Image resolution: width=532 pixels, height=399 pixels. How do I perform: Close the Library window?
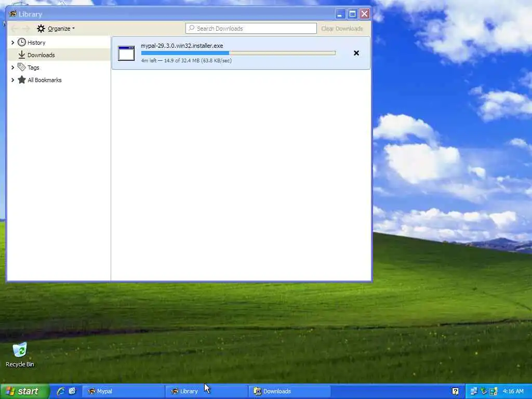click(x=364, y=14)
